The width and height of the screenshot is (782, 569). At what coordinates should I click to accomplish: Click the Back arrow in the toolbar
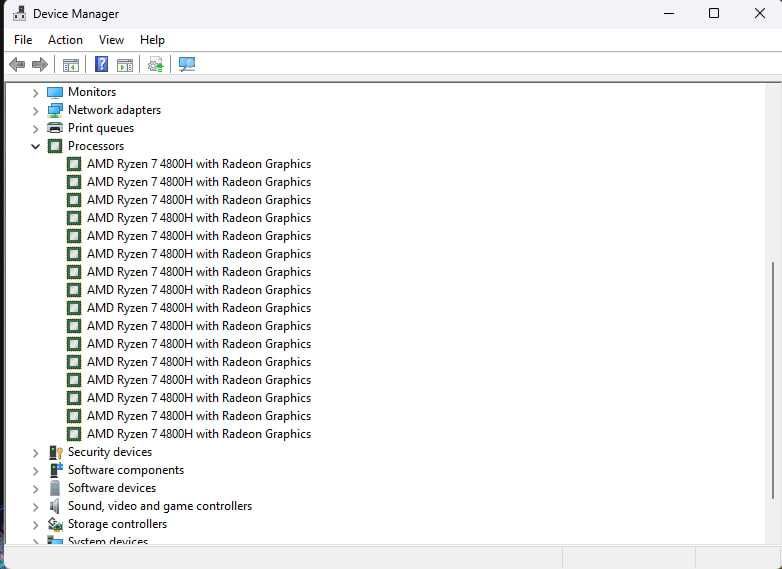click(17, 64)
